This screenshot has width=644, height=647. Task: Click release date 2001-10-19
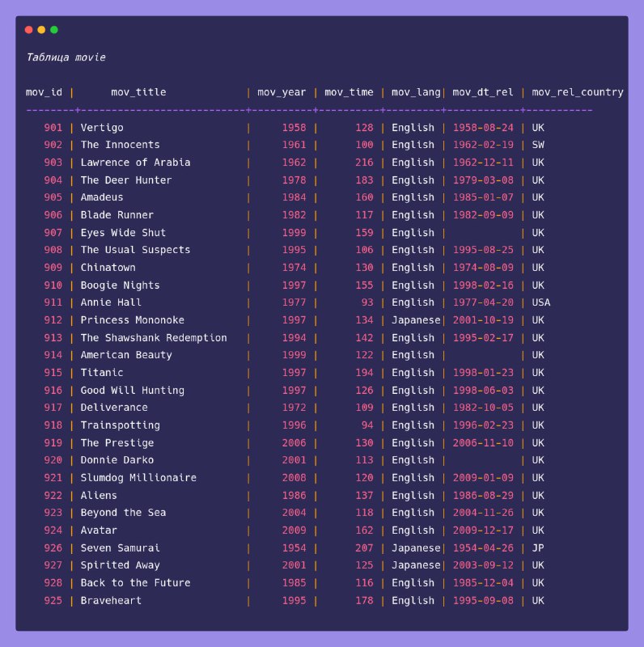tap(484, 320)
